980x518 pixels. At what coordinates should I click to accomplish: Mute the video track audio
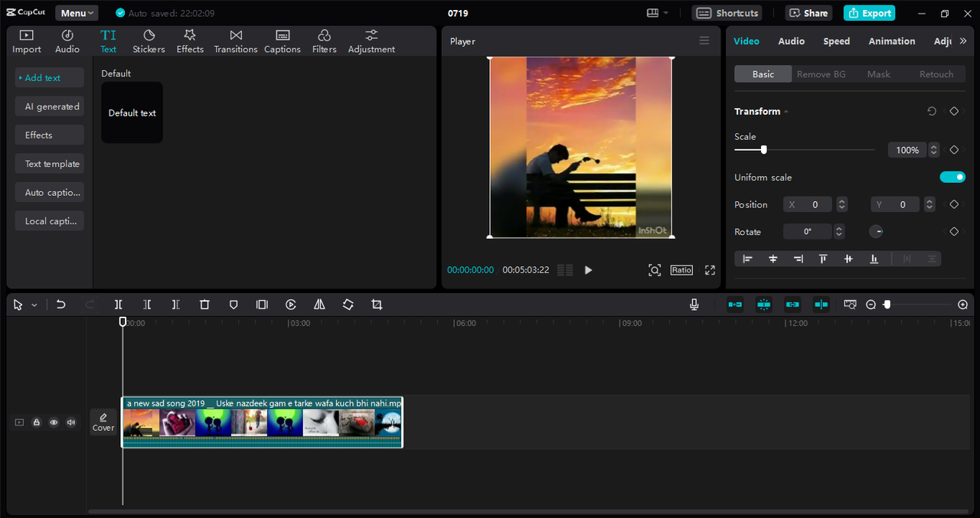click(71, 422)
